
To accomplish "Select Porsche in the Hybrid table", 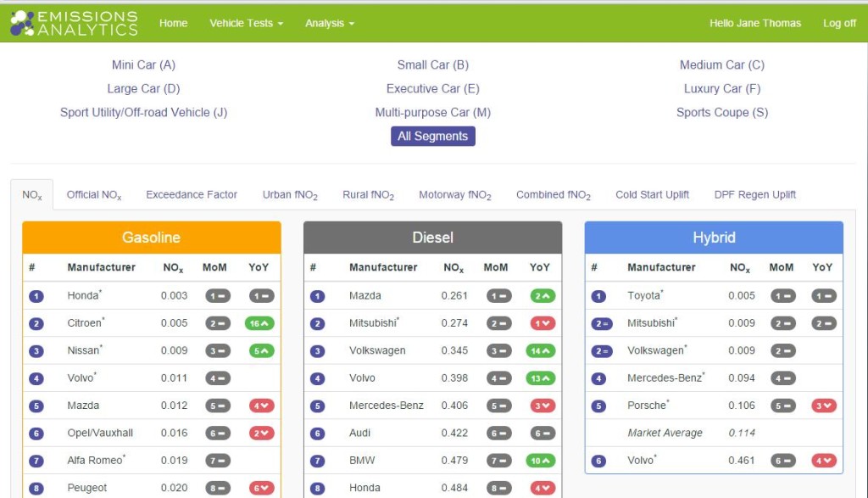I will (x=648, y=405).
